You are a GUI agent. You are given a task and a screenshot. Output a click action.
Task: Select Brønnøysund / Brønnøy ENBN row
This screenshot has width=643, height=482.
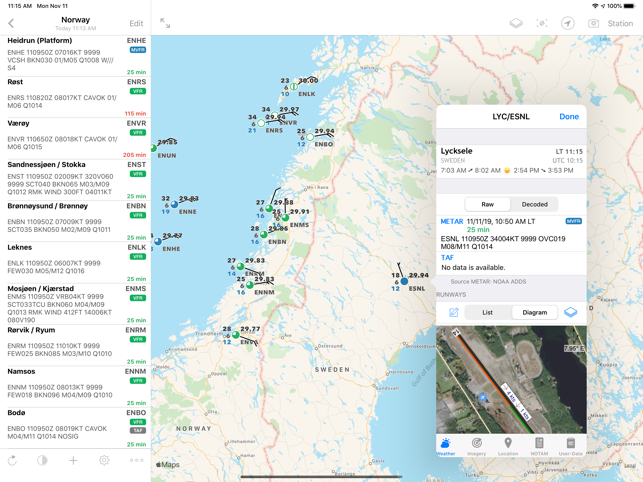coord(76,222)
